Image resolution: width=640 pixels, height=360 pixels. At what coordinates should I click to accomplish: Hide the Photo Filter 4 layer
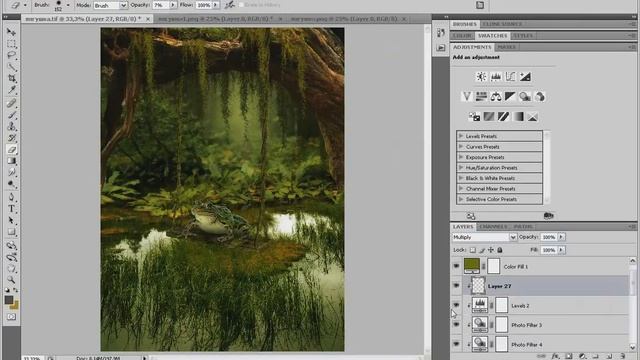[456, 344]
